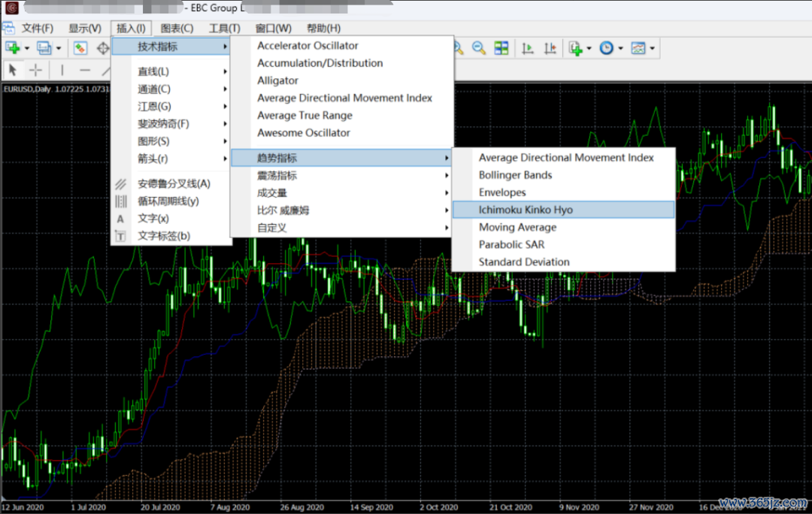This screenshot has height=514, width=812.
Task: Select the 技术指标 menu entry
Action: [x=171, y=47]
